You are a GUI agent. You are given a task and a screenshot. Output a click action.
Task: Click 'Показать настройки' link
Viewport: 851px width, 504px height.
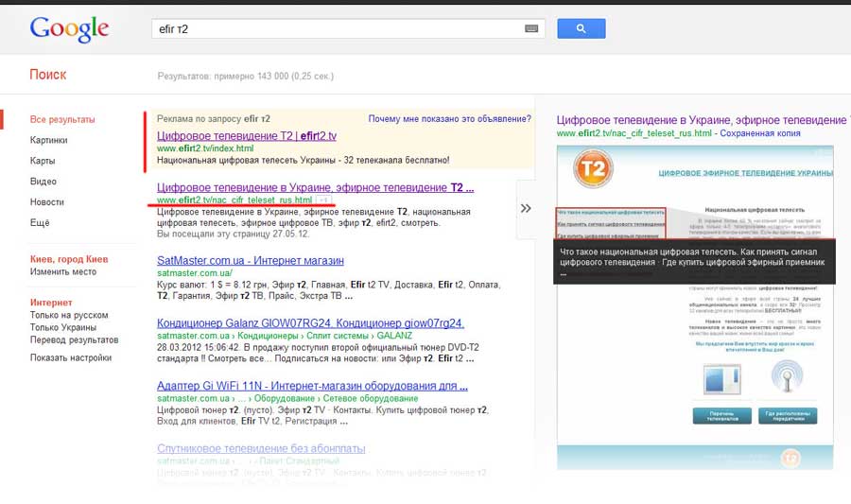(x=71, y=358)
